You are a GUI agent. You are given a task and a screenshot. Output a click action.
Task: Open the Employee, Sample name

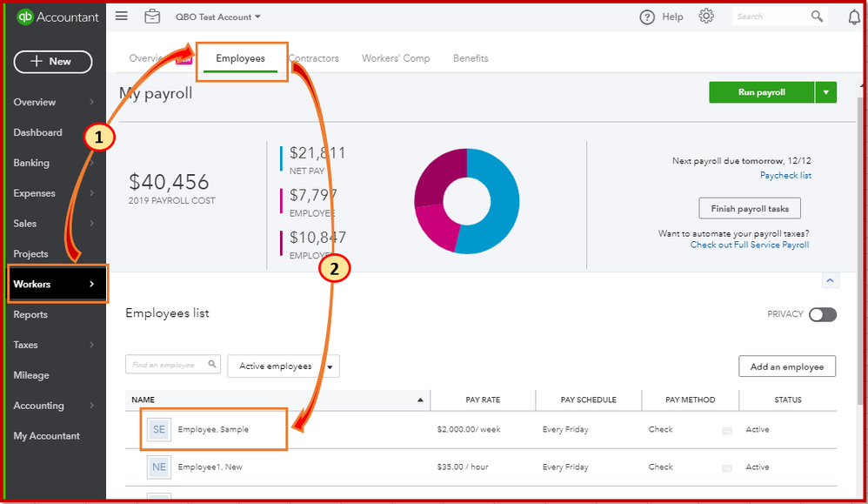click(x=213, y=429)
